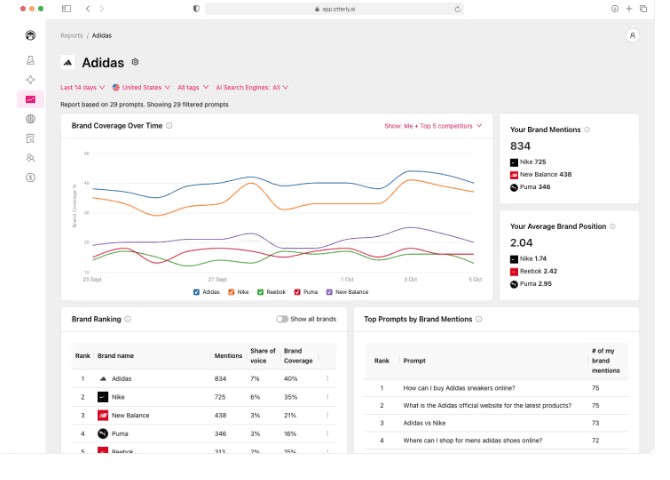
Task: Open the sparkle AI icon in sidebar
Action: pos(30,80)
